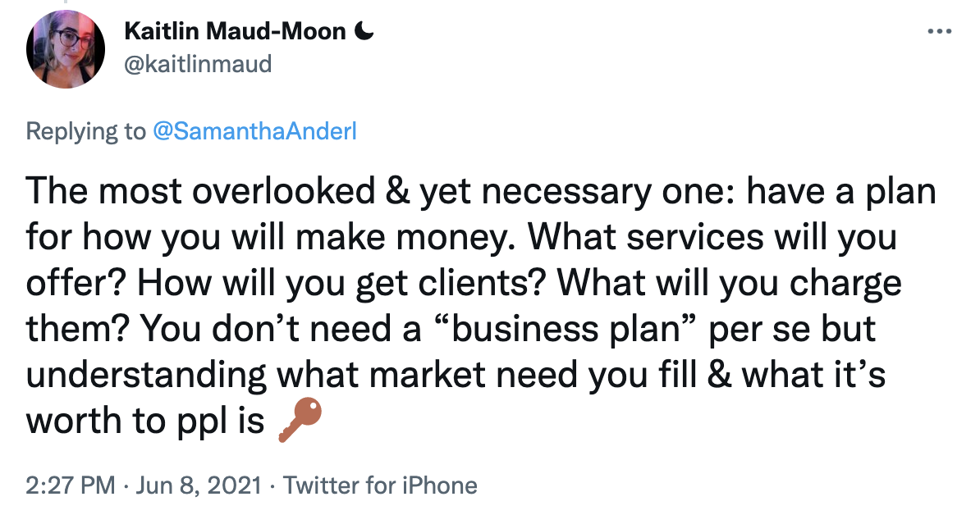Image resolution: width=980 pixels, height=515 pixels.
Task: Click the words "per se but"
Action: pos(793,328)
